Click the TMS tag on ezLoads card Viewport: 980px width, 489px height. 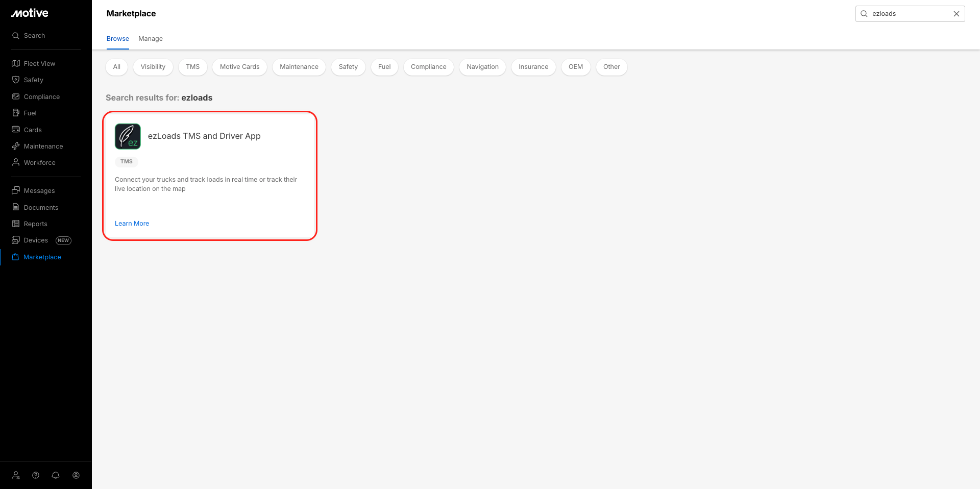coord(127,162)
